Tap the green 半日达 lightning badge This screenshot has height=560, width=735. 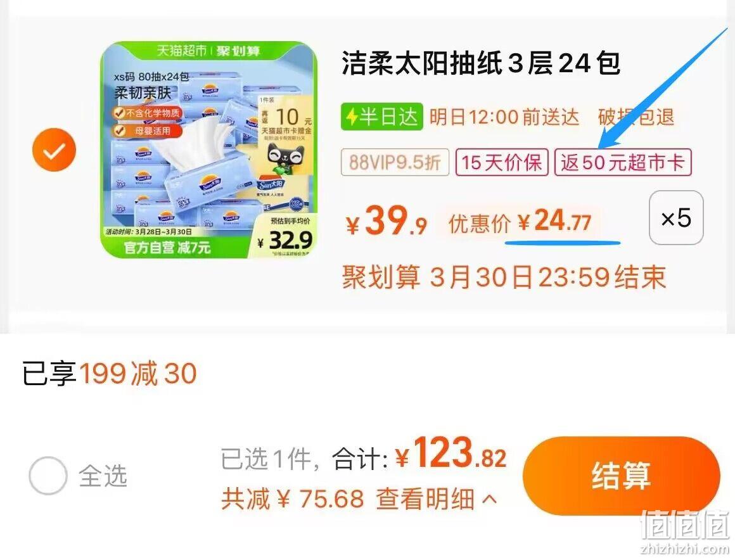click(381, 117)
